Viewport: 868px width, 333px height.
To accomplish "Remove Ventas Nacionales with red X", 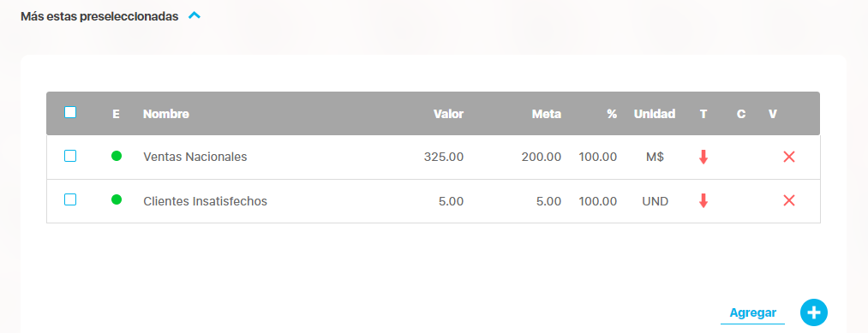I will (789, 158).
